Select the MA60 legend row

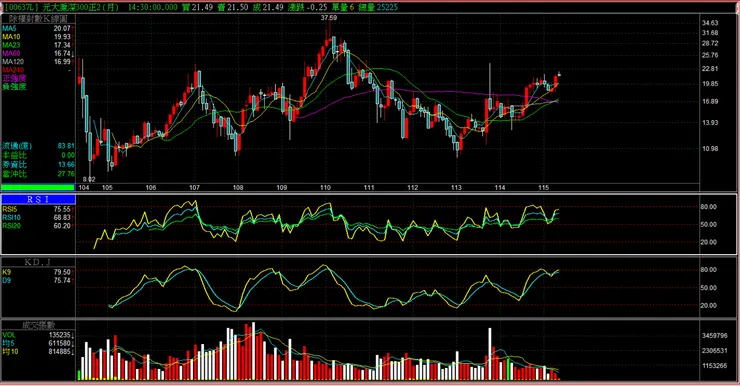[38, 53]
